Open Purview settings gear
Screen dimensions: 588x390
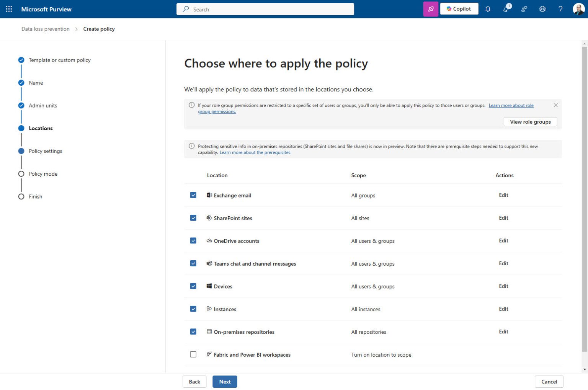click(x=542, y=9)
